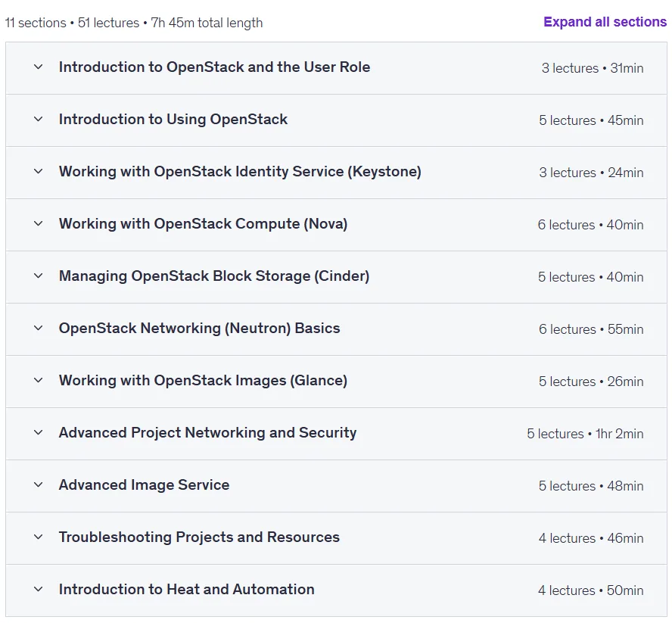This screenshot has width=672, height=623.
Task: Click the 6 lectures • 40min label
Action: pyautogui.click(x=590, y=225)
